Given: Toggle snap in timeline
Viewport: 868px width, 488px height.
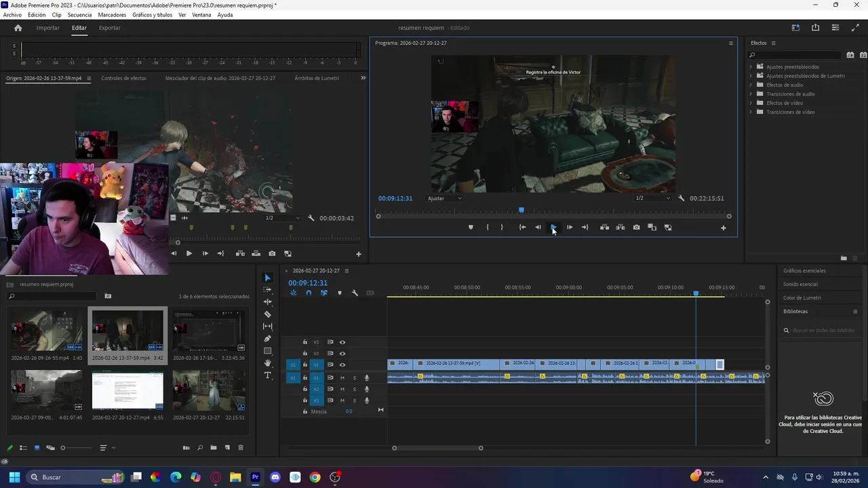Looking at the screenshot, I should point(309,293).
